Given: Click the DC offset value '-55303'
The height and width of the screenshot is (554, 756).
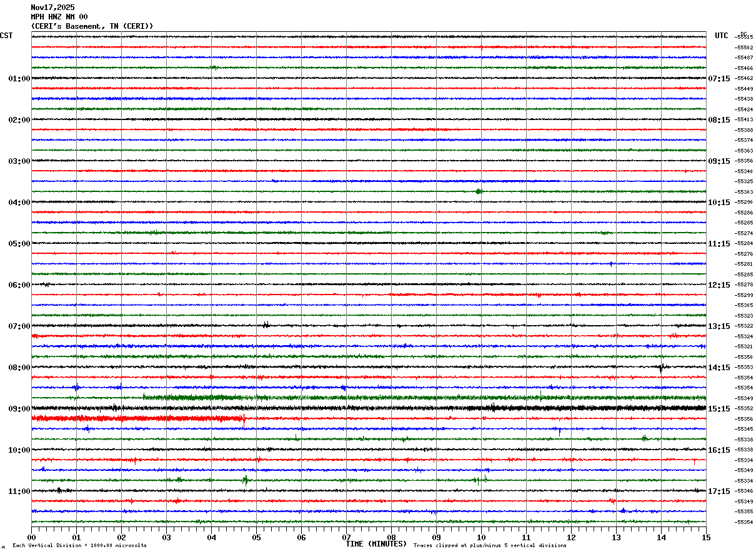Looking at the screenshot, I should [744, 192].
